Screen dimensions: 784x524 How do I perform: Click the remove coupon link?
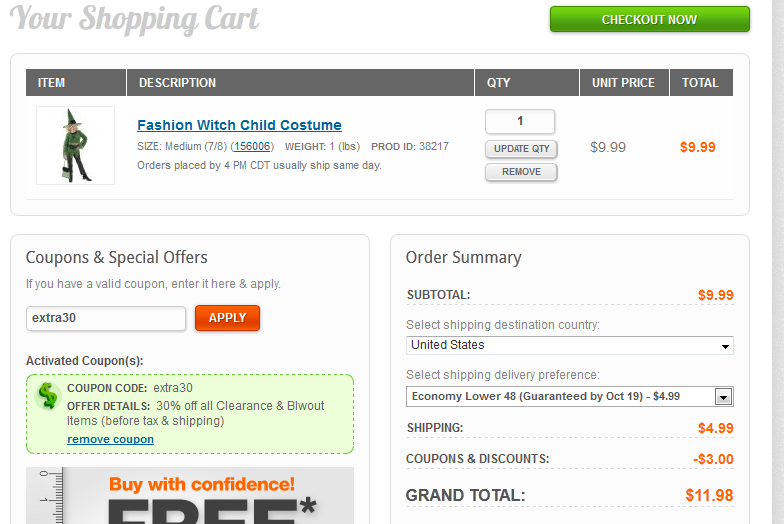110,439
